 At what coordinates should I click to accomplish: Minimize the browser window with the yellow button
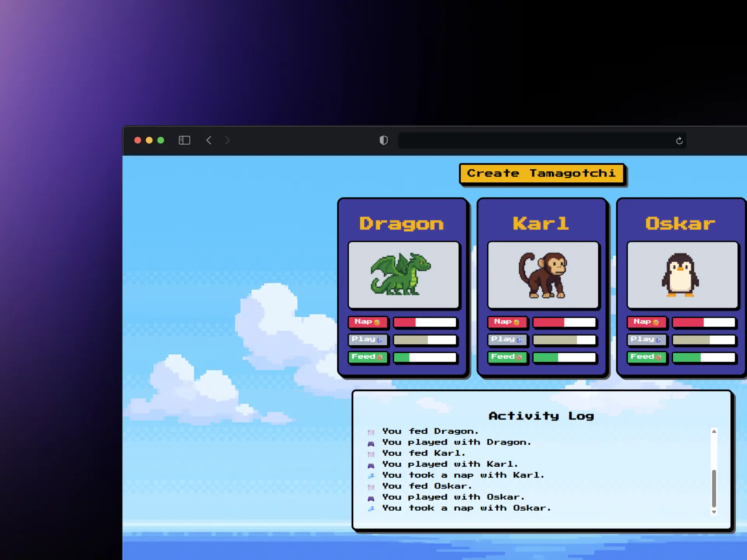click(149, 140)
